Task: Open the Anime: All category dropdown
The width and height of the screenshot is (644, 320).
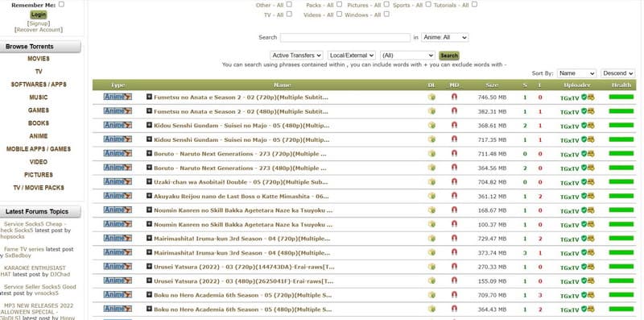Action: click(x=445, y=37)
